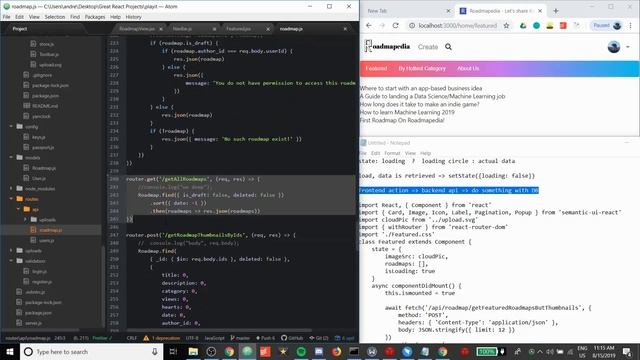640x360 pixels.
Task: Click the deprecation warning in Atom status bar
Action: click(162, 338)
